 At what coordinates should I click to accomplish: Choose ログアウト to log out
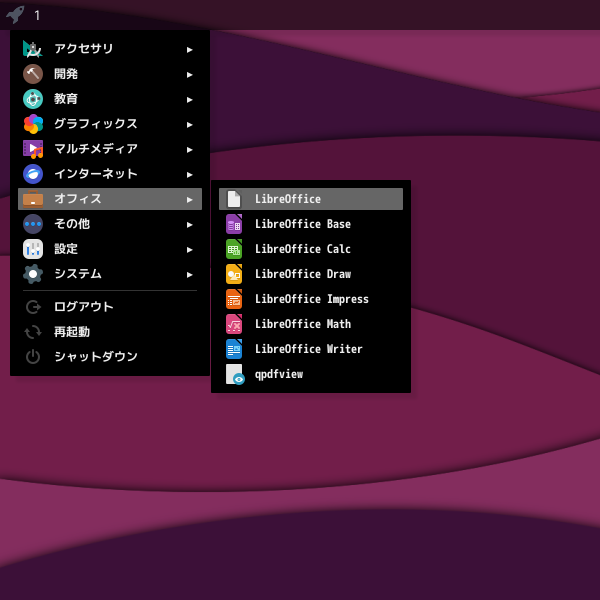click(x=110, y=307)
